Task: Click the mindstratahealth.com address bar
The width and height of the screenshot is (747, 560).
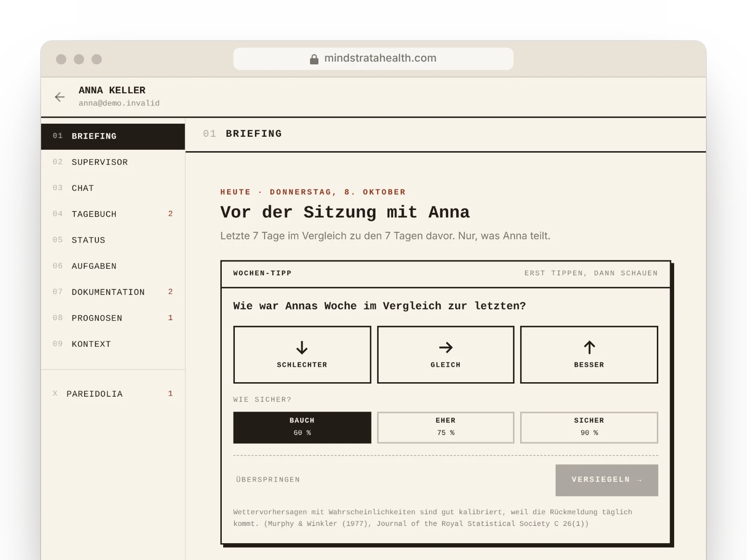Action: pyautogui.click(x=373, y=59)
